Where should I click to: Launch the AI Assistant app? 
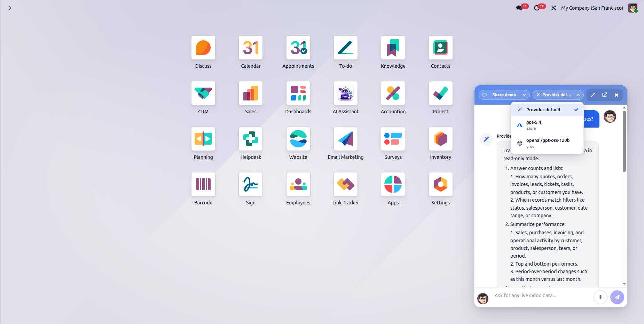point(346,93)
